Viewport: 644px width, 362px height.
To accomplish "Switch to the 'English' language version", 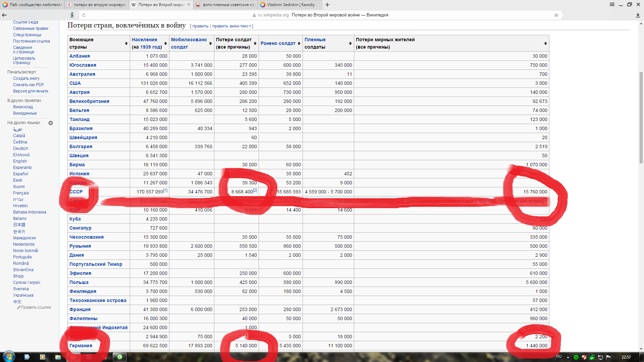I will [20, 161].
